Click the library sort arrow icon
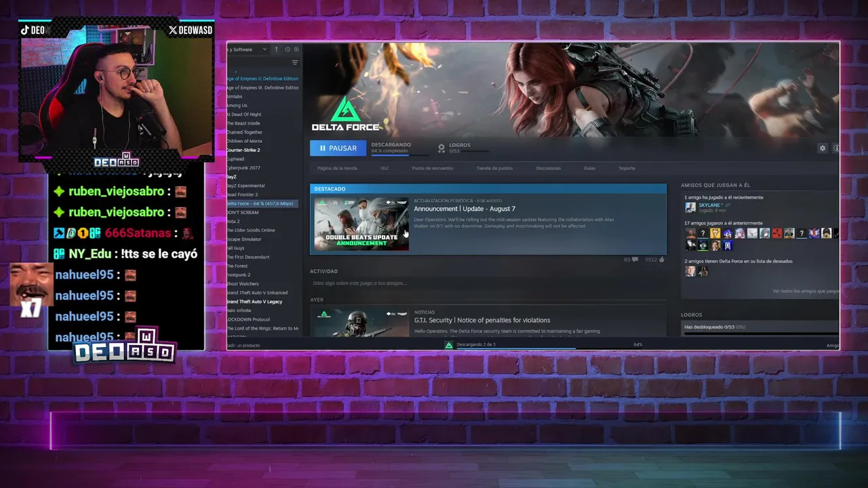868x488 pixels. pyautogui.click(x=276, y=49)
